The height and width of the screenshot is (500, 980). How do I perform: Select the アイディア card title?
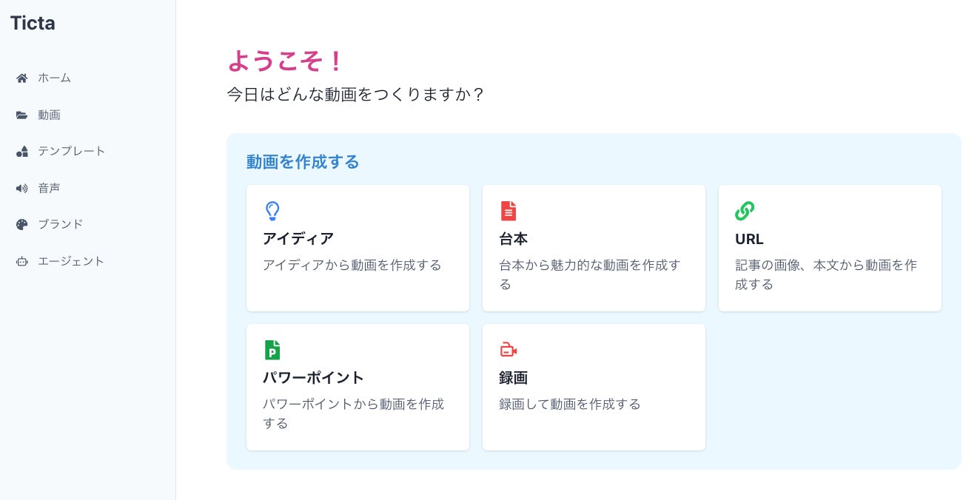coord(298,239)
